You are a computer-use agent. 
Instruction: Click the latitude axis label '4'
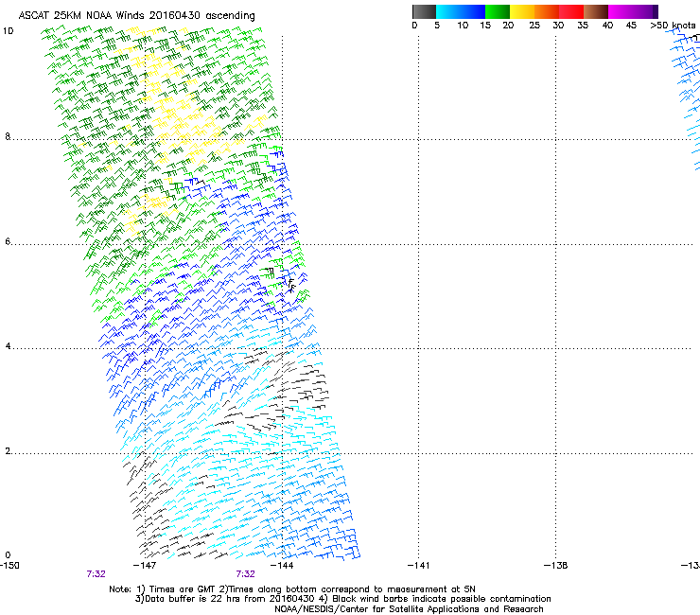tap(8, 346)
